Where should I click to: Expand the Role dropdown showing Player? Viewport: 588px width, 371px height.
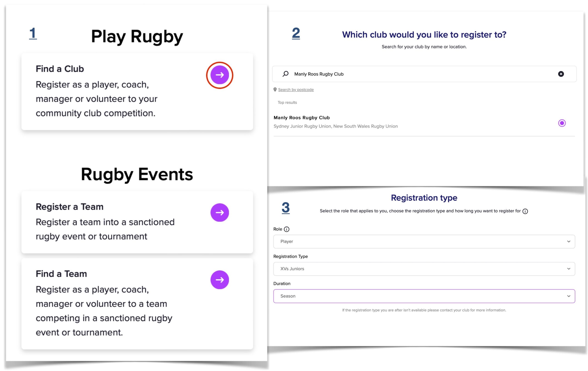[x=424, y=242]
